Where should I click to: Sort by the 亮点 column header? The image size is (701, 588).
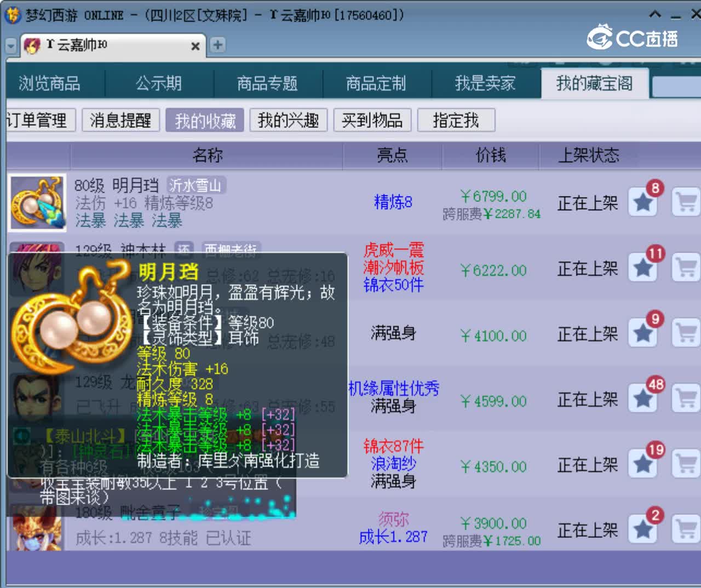[392, 155]
